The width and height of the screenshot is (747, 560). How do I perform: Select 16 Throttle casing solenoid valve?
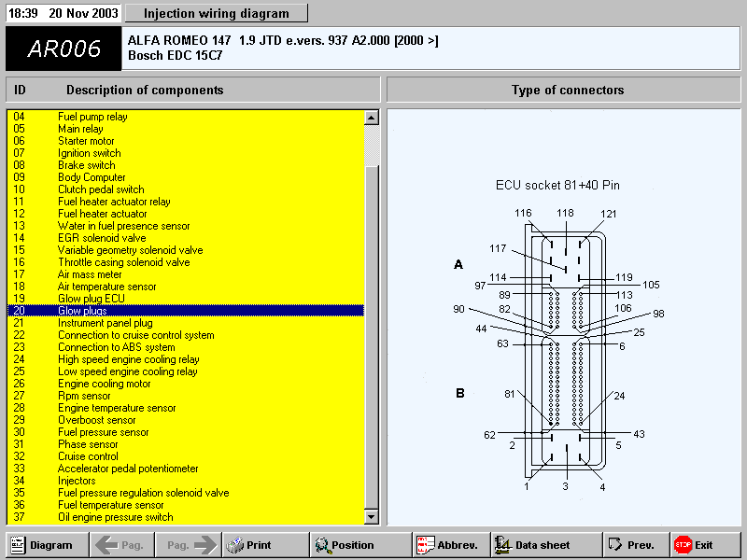(186, 262)
